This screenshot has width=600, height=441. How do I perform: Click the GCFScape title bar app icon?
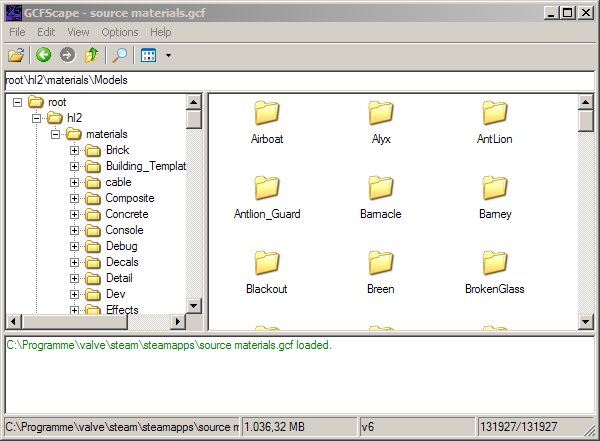pyautogui.click(x=14, y=13)
